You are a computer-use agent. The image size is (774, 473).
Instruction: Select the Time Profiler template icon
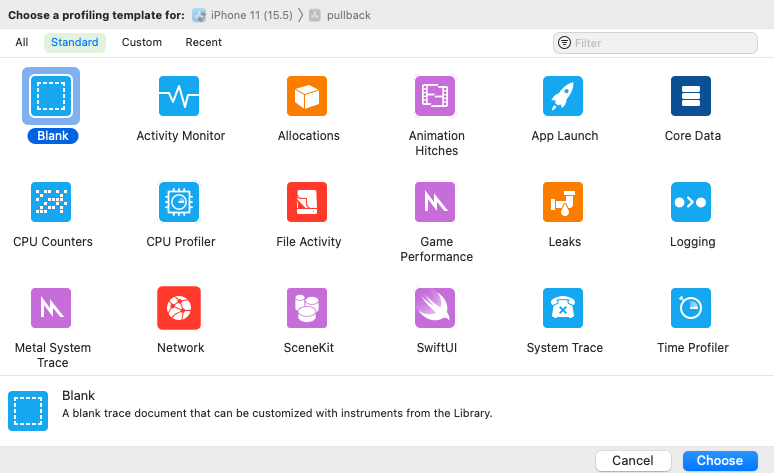[691, 308]
